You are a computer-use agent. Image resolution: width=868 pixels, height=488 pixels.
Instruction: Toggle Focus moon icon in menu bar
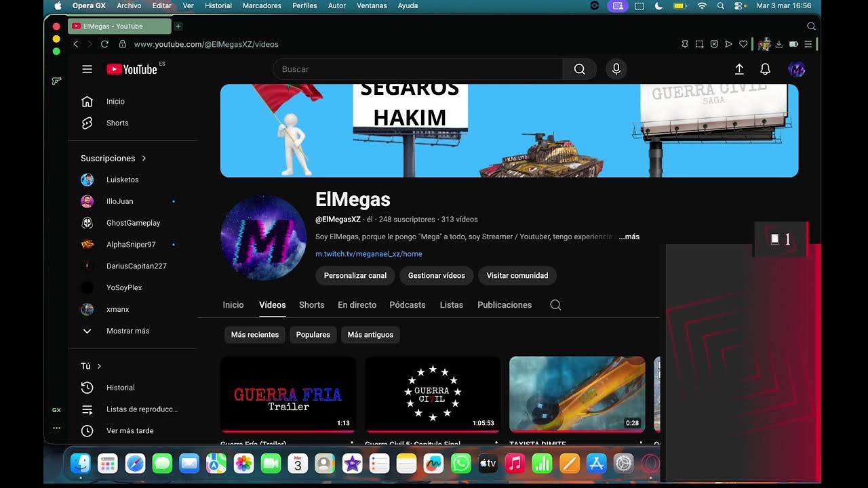coord(658,5)
